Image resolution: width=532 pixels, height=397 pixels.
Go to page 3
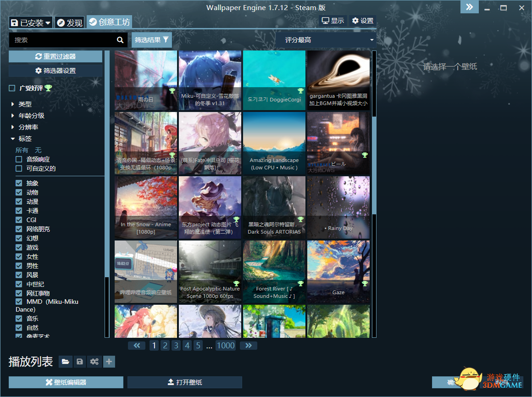coord(176,346)
